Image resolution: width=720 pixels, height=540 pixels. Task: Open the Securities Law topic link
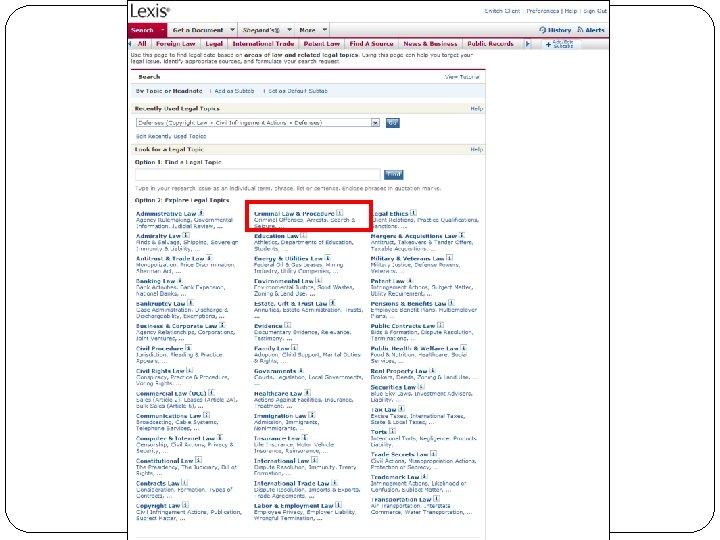pyautogui.click(x=393, y=387)
